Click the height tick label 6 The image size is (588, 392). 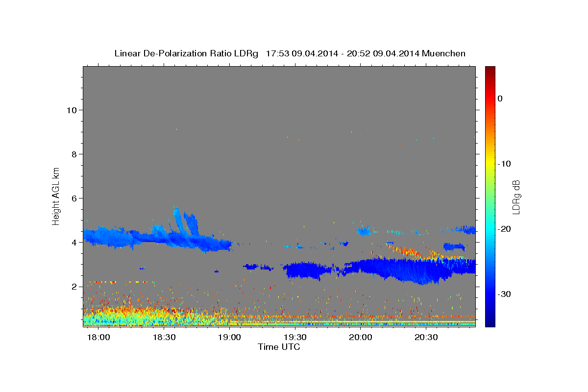(73, 198)
